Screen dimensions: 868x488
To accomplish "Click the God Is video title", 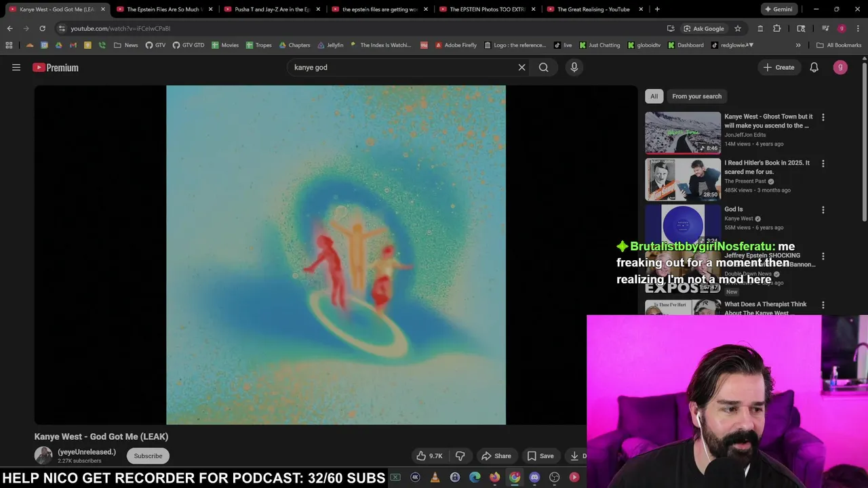I will coord(733,209).
